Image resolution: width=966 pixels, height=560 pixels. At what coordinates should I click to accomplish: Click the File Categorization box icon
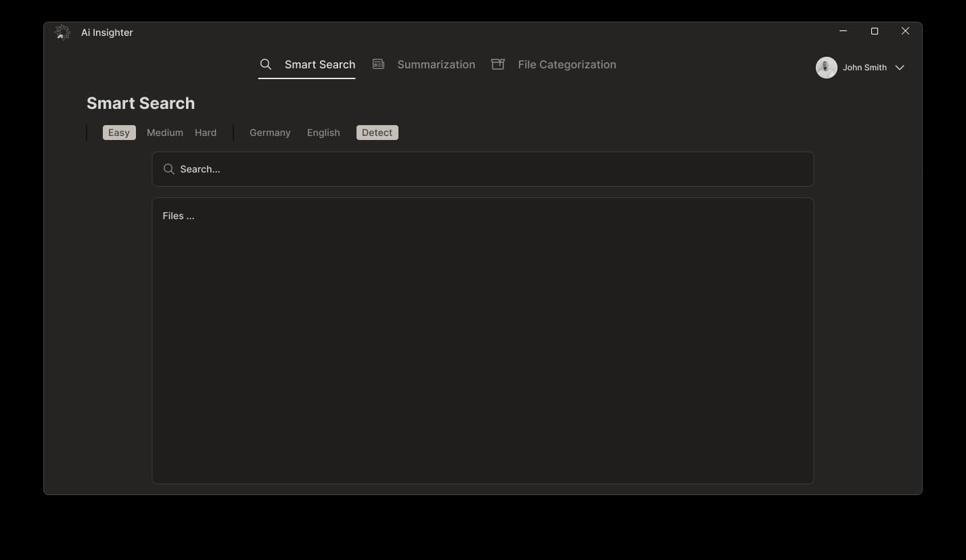tap(497, 64)
